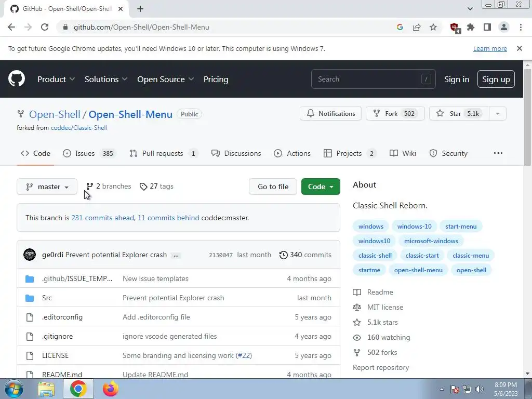
Task: Click the 160 watching eye icon
Action: [x=357, y=338]
